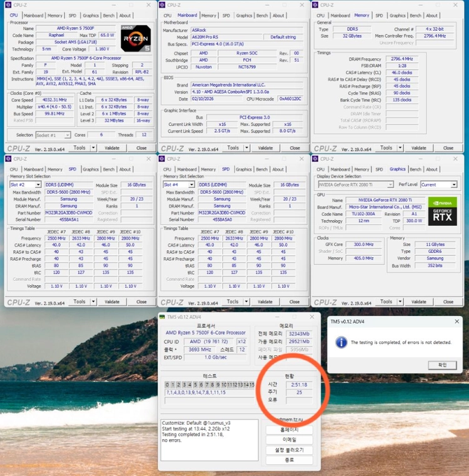Click the 홈페이지 button in TM5
This screenshot has height=476, width=469.
tap(290, 430)
